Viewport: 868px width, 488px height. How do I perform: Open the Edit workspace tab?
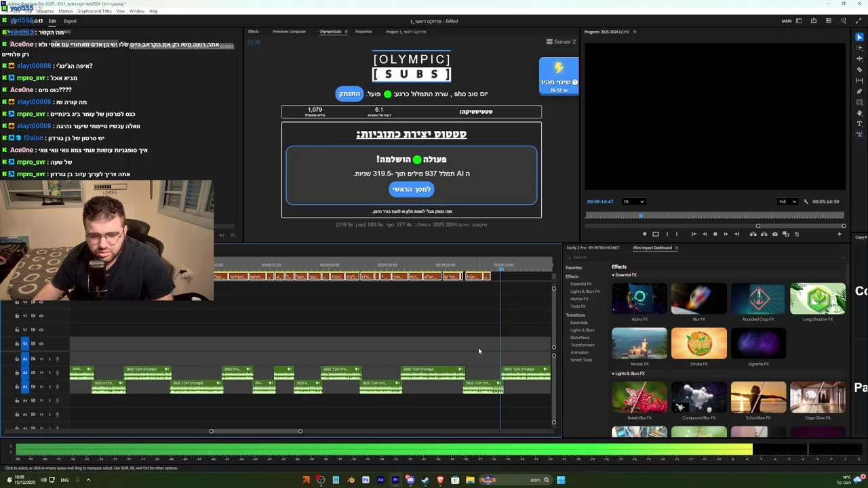tap(52, 21)
